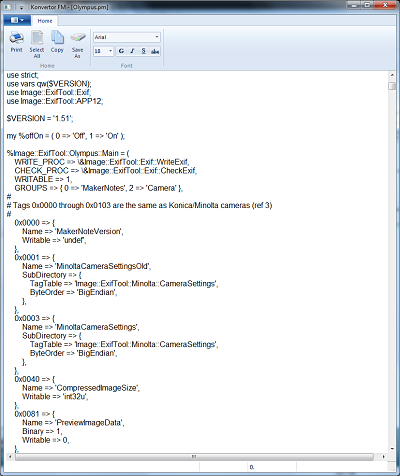Click the Print icon in the ribbon
The height and width of the screenshot is (476, 400).
tap(16, 42)
